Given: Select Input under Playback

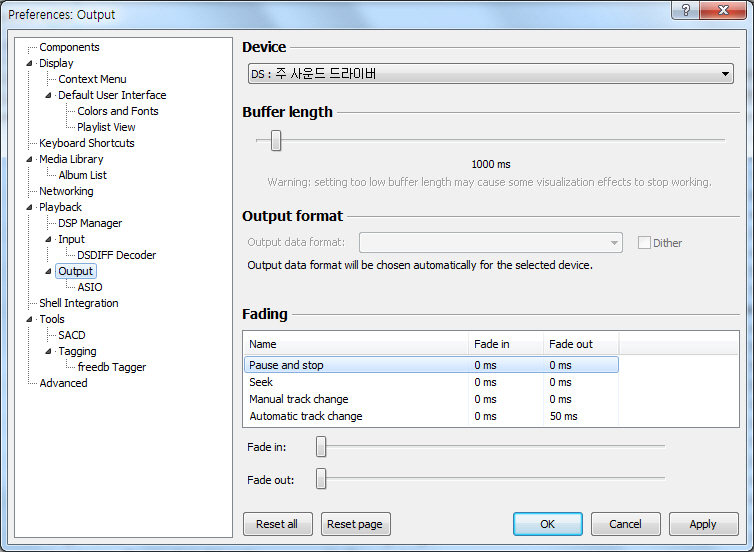Looking at the screenshot, I should (71, 239).
